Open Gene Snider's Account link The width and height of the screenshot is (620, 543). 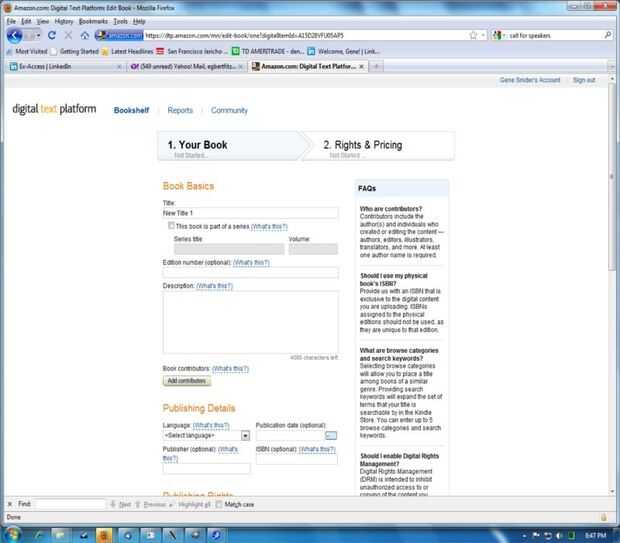(530, 80)
